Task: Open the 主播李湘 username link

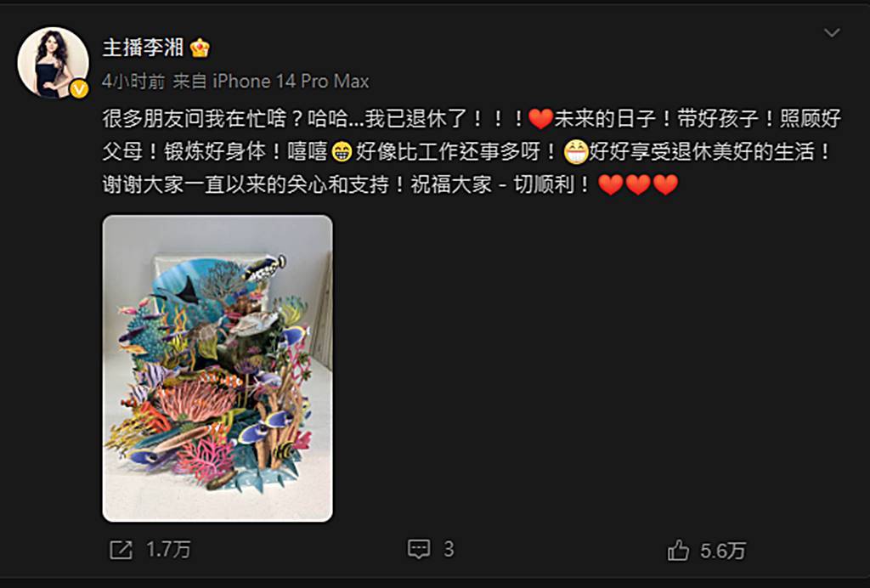Action: pos(143,48)
